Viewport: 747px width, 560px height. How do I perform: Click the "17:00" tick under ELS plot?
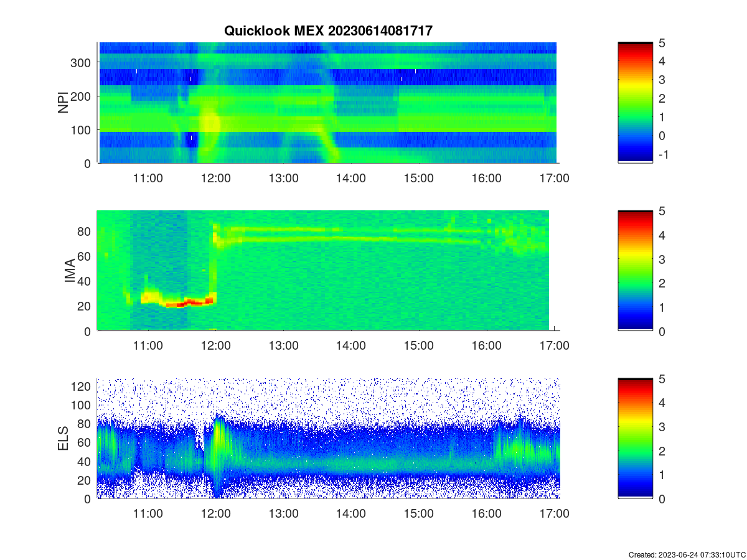coord(555,514)
